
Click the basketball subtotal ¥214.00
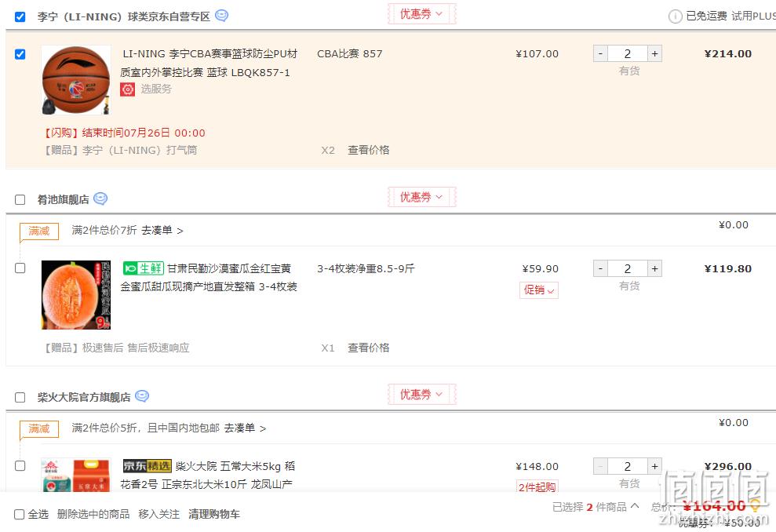(727, 53)
